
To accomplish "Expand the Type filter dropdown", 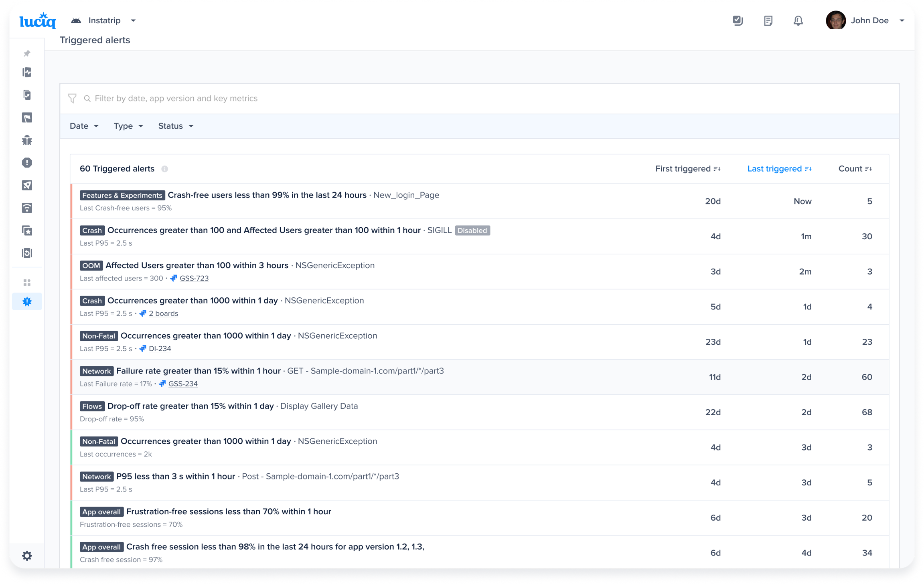I will click(128, 126).
